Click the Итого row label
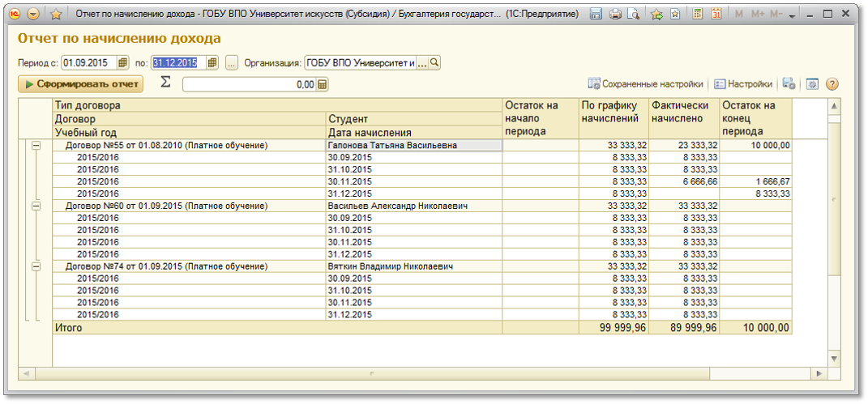The height and width of the screenshot is (404, 868). [68, 328]
